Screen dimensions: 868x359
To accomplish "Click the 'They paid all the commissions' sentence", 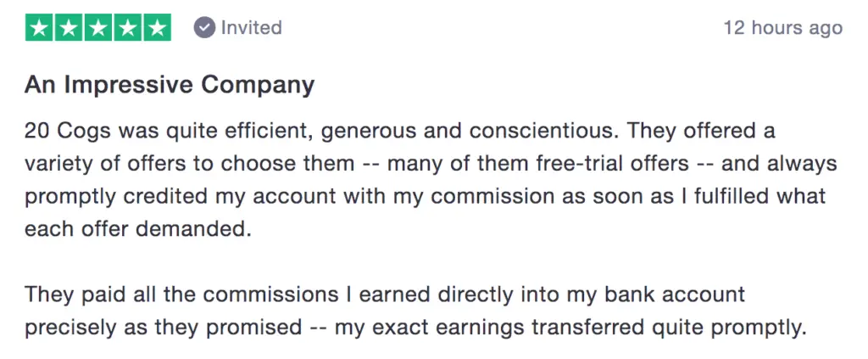I will (x=181, y=294).
